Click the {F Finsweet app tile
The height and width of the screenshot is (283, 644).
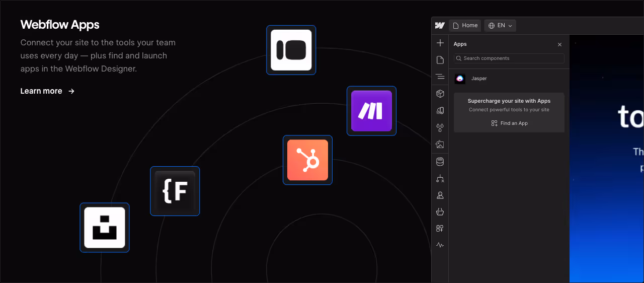[x=175, y=191]
